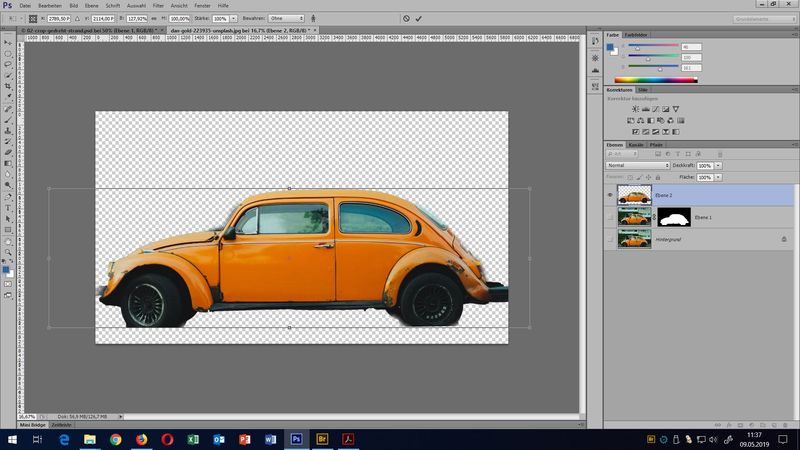Show the Hintergrund layer
800x450 pixels.
[610, 240]
